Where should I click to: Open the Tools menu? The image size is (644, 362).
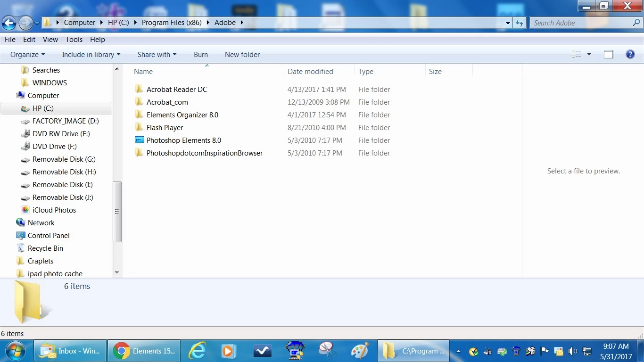coord(74,40)
